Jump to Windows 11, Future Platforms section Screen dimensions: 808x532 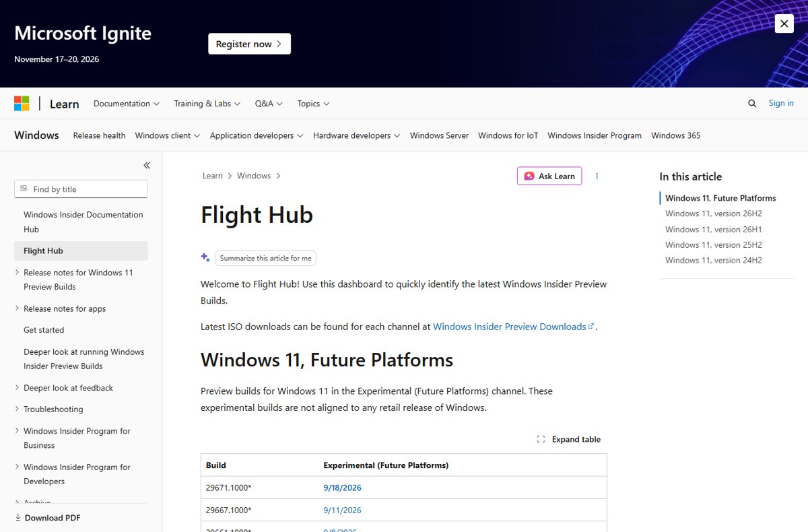coord(720,198)
